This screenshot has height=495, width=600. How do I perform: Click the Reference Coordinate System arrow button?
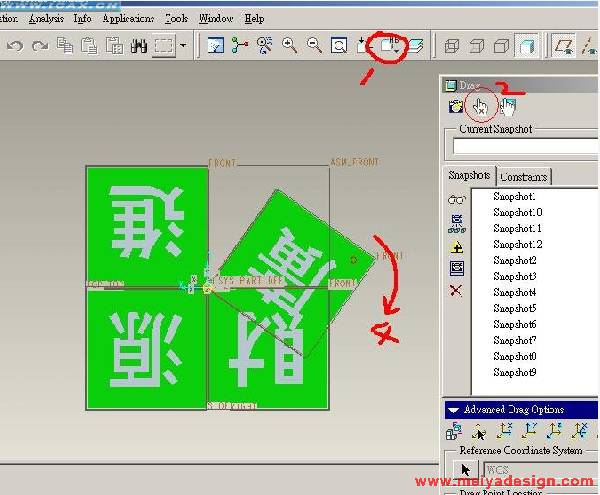[x=464, y=469]
